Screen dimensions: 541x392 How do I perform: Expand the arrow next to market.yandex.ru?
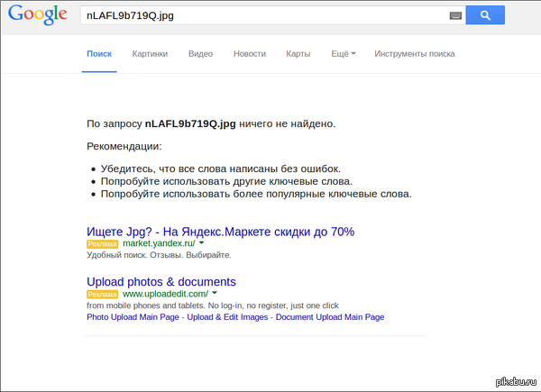tap(202, 243)
